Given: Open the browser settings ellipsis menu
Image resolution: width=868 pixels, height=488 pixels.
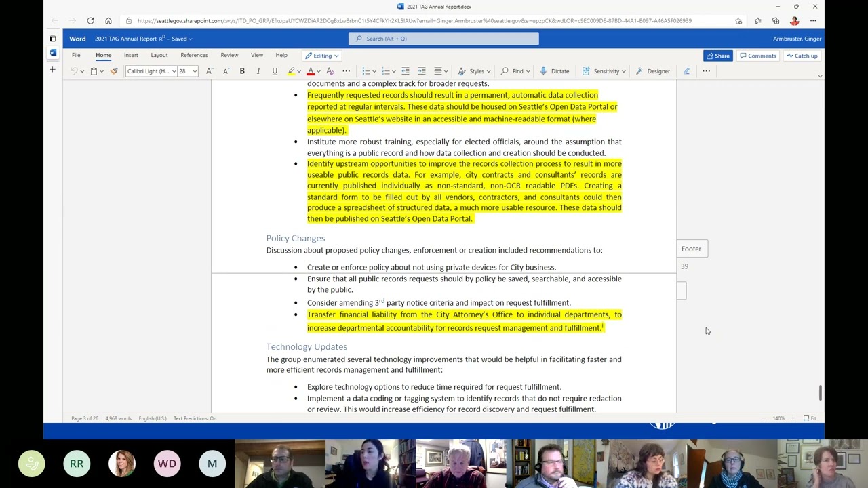Looking at the screenshot, I should tap(813, 20).
